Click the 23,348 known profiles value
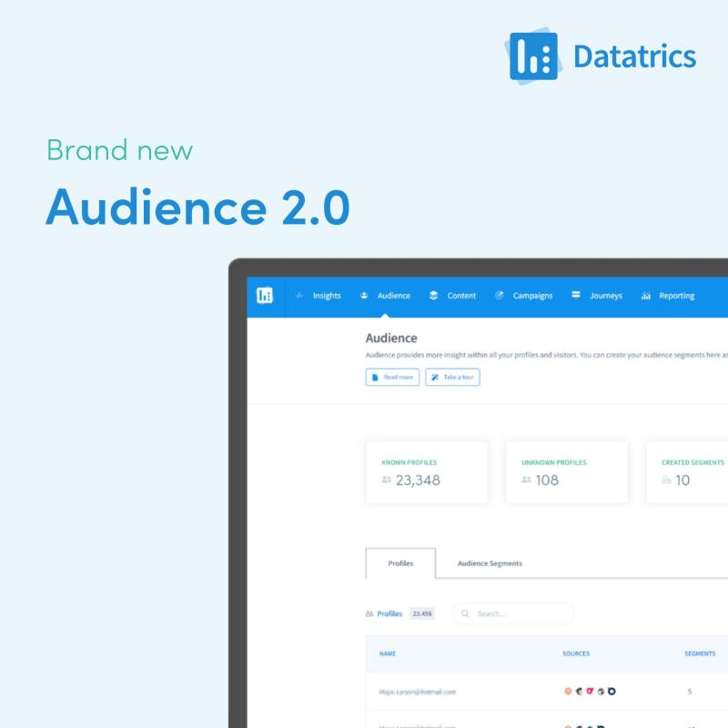Screen dimensions: 728x728 [x=418, y=480]
